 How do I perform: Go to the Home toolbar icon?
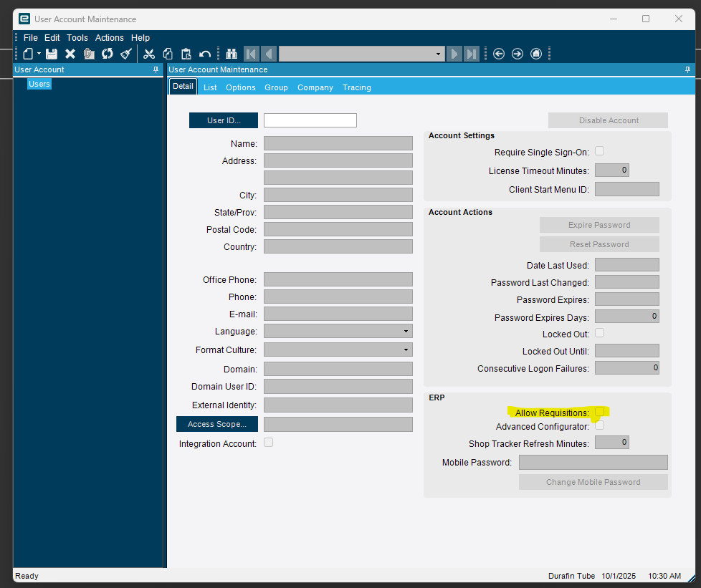(536, 54)
